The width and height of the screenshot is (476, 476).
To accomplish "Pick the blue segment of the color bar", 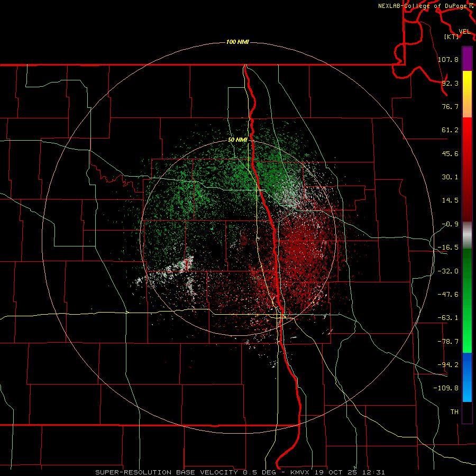I will tap(467, 377).
